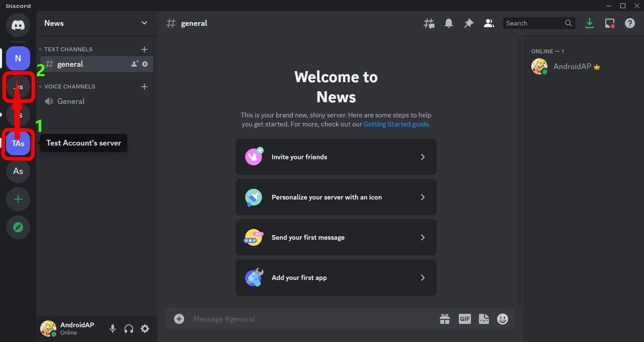
Task: Open the News server dropdown menu
Action: point(144,23)
